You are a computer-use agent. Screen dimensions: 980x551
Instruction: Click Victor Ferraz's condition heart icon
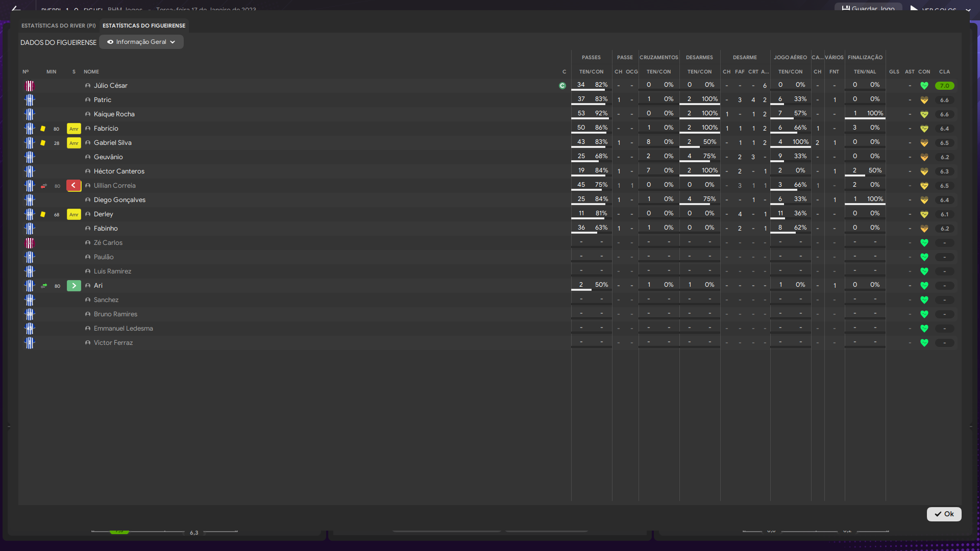924,343
